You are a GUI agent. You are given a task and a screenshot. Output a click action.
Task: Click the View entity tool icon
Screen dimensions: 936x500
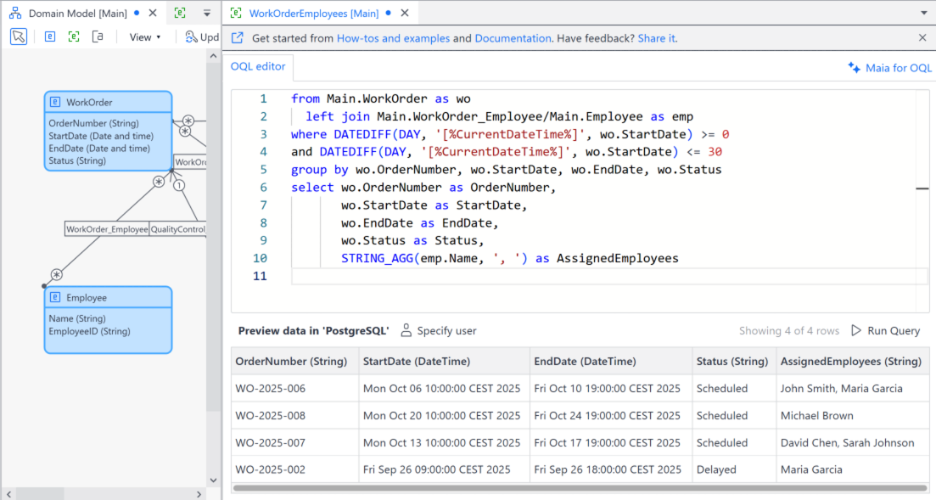tap(74, 37)
